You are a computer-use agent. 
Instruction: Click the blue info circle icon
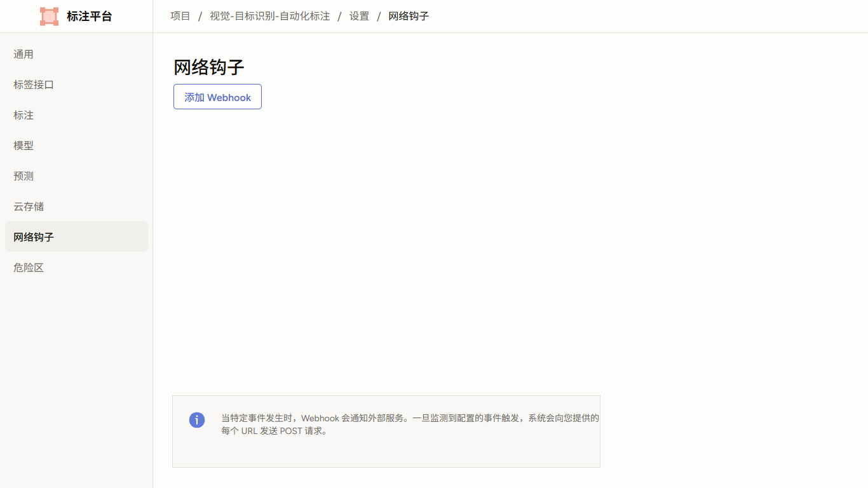197,420
